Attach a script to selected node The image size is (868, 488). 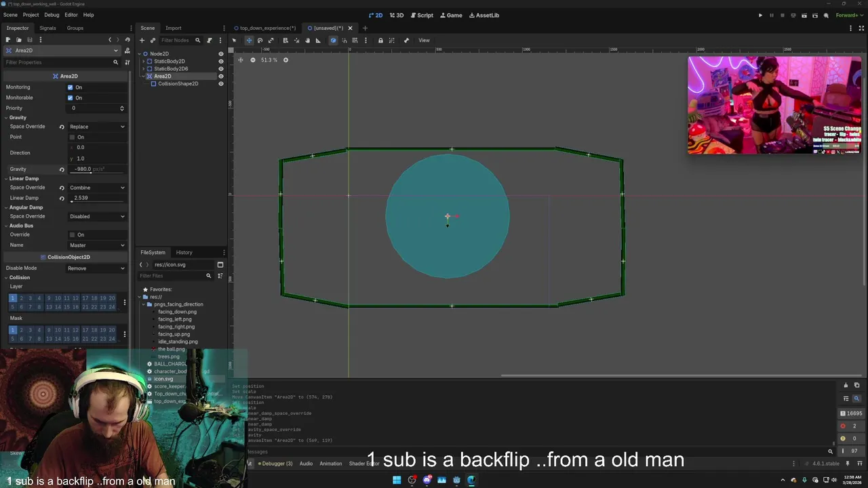(x=209, y=40)
